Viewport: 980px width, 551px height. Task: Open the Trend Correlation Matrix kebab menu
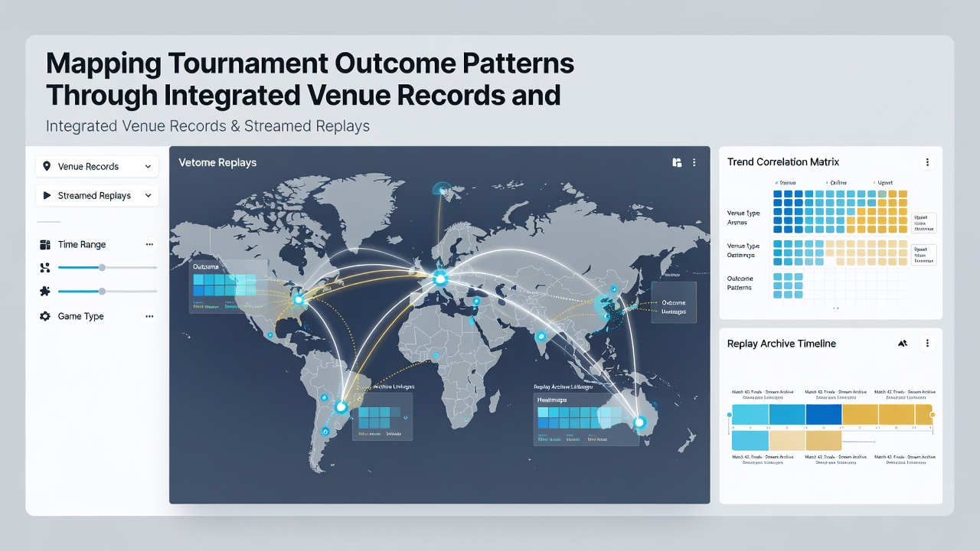[x=927, y=162]
